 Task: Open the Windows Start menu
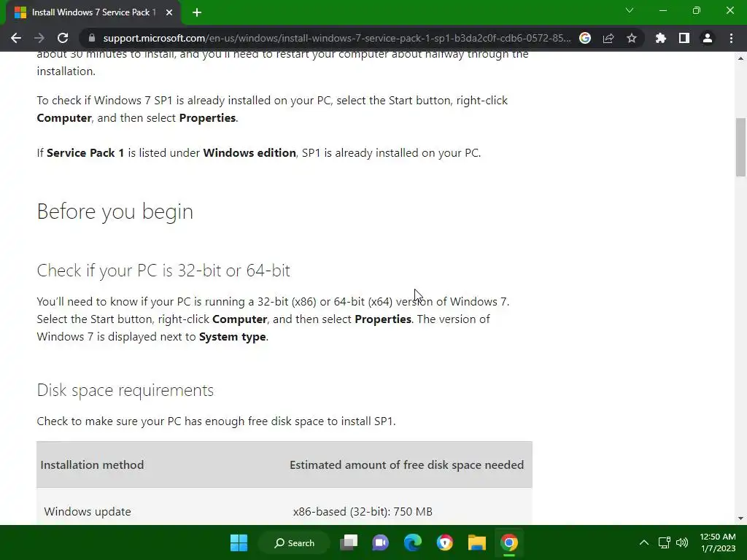(x=239, y=542)
